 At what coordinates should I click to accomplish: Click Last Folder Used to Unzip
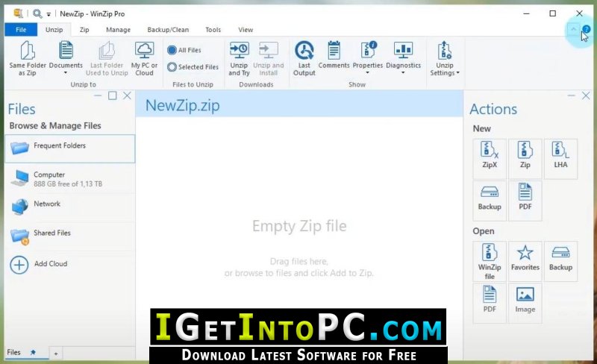click(x=107, y=58)
